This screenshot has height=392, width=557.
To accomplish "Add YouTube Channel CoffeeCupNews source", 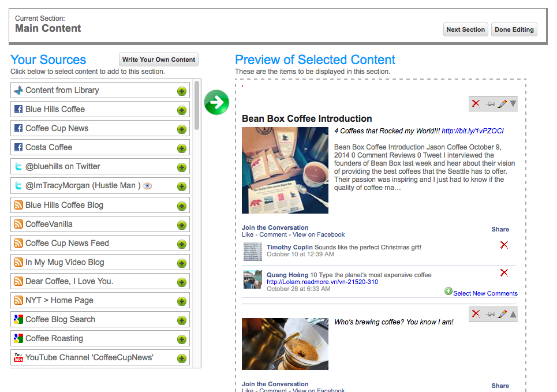I will tap(181, 359).
